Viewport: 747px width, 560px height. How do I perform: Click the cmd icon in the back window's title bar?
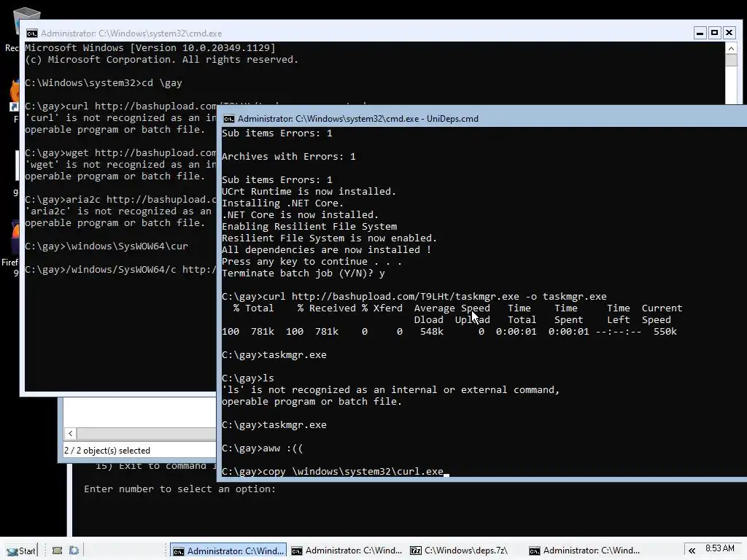coord(32,34)
